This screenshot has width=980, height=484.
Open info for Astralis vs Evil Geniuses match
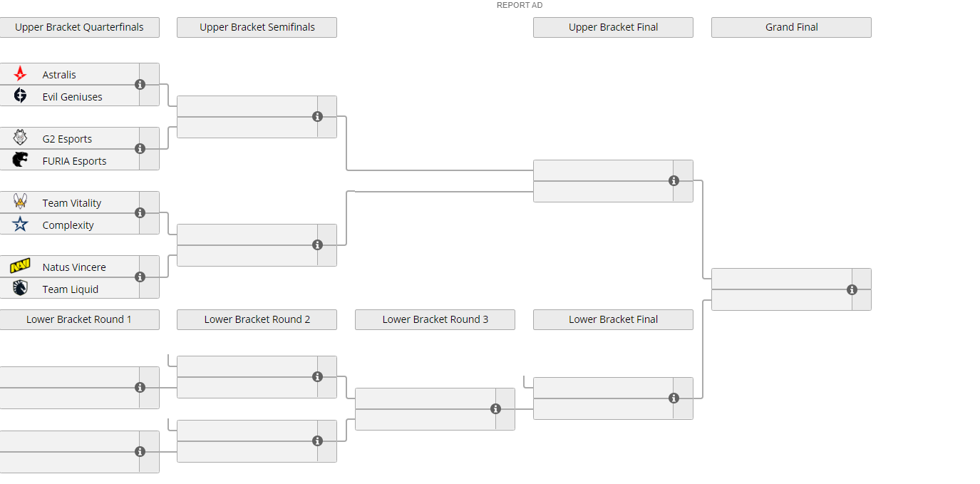coord(140,84)
